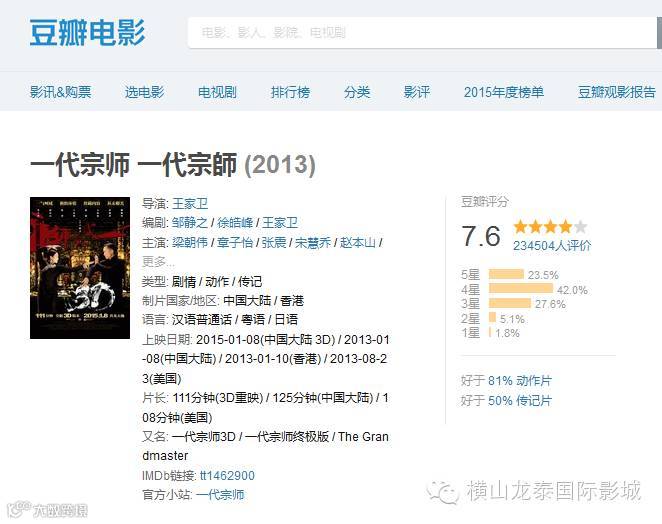Screen dimensions: 662x524
Task: Open 50% 传记片 comparison link
Action: [520, 400]
